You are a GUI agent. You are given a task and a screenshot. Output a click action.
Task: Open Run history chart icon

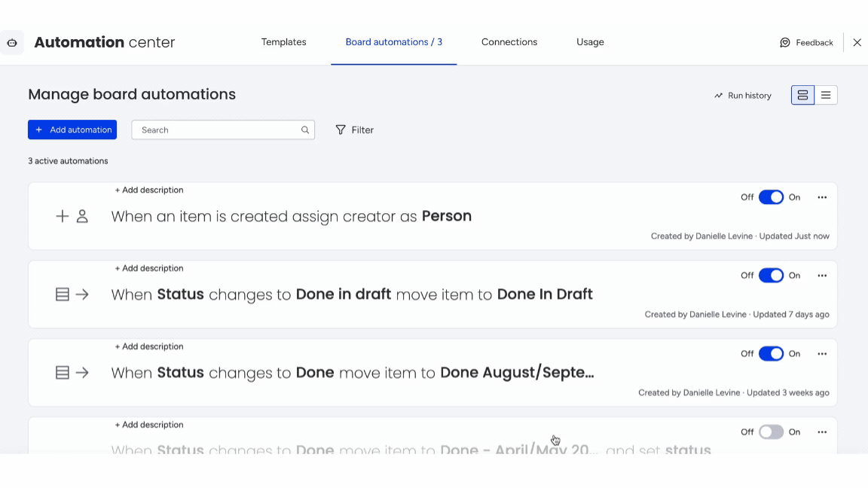coord(719,96)
